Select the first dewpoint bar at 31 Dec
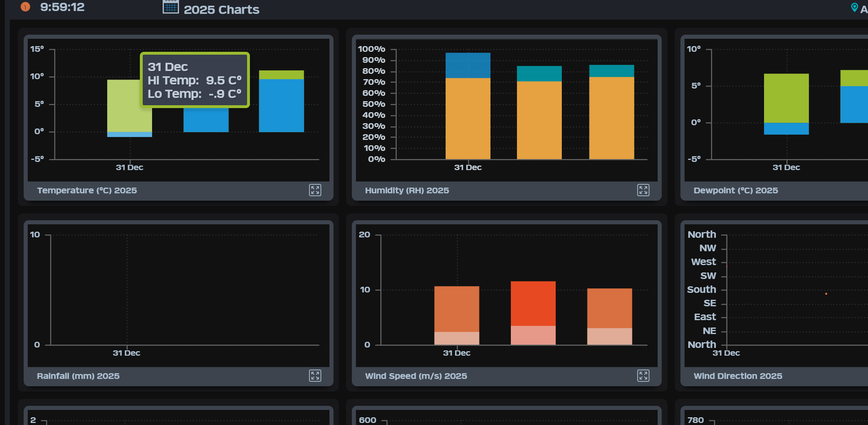 point(786,104)
